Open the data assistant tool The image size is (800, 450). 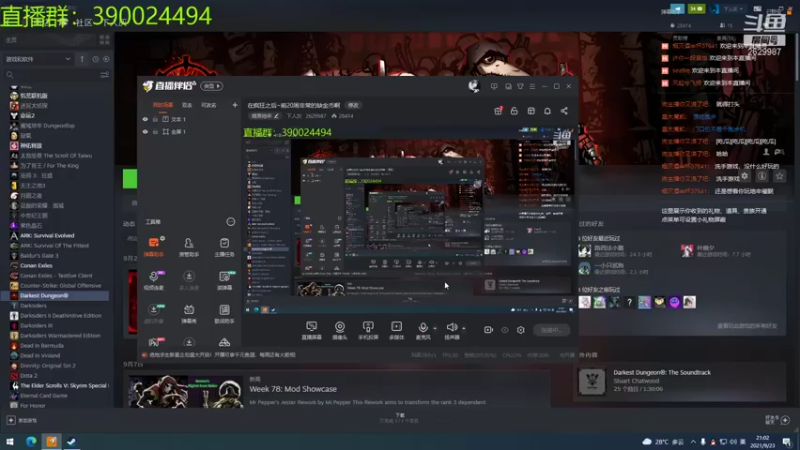coord(224,313)
